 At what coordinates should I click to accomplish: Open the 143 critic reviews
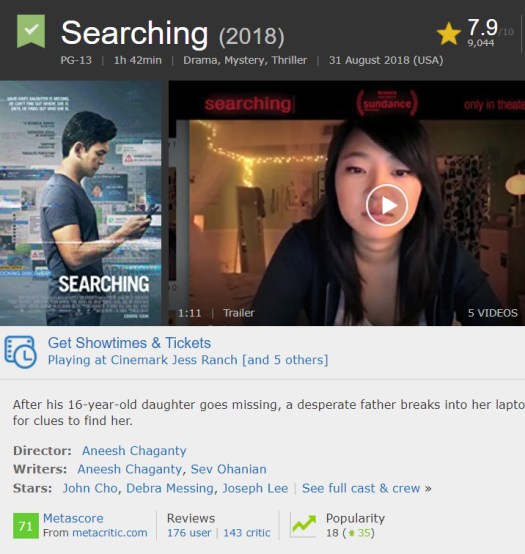pos(247,533)
